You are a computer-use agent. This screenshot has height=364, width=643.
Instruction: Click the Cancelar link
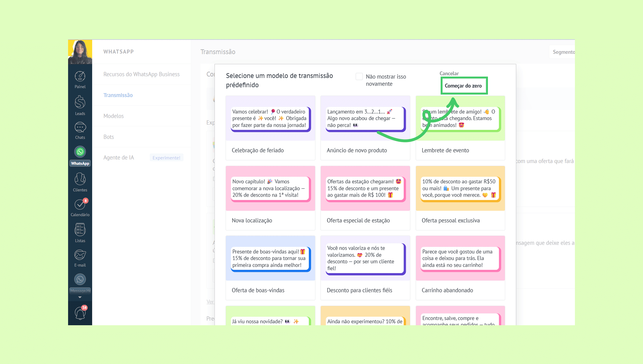[x=449, y=74]
